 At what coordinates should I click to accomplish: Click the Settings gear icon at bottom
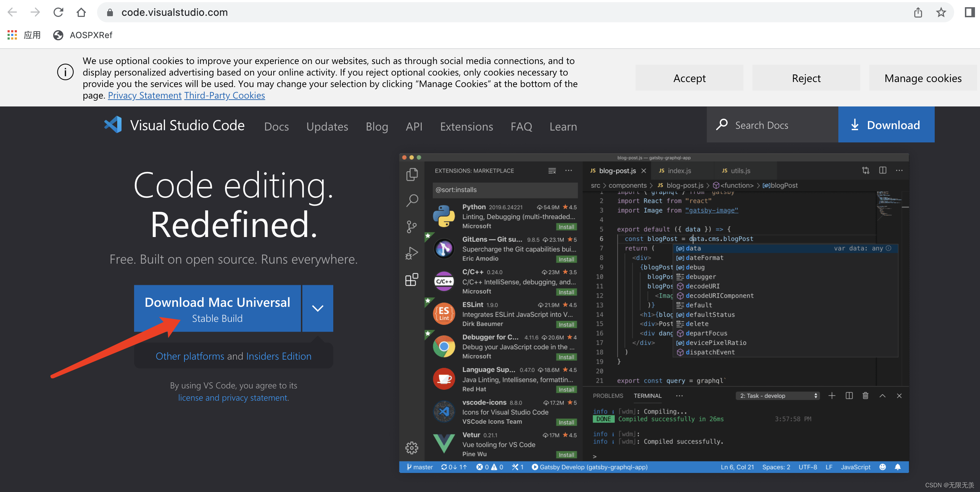[411, 447]
